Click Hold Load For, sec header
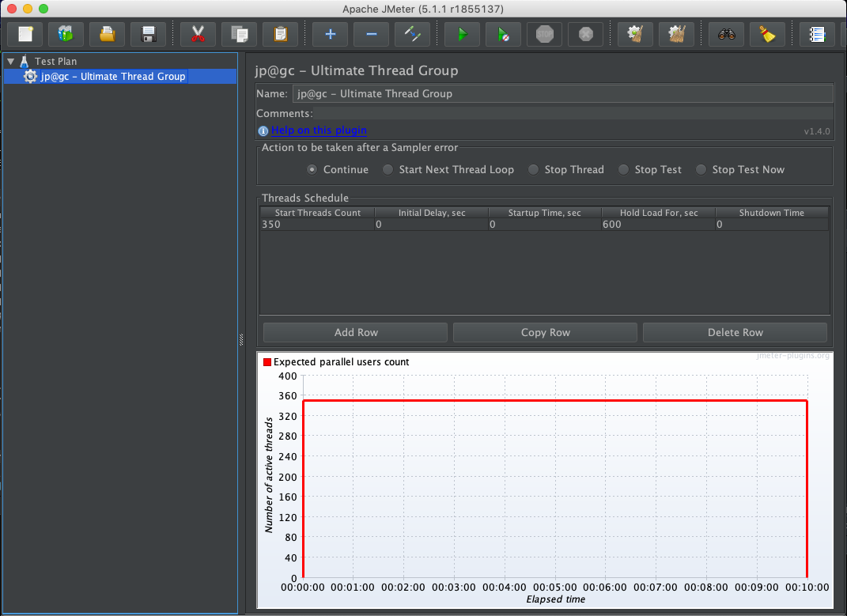 click(x=659, y=213)
